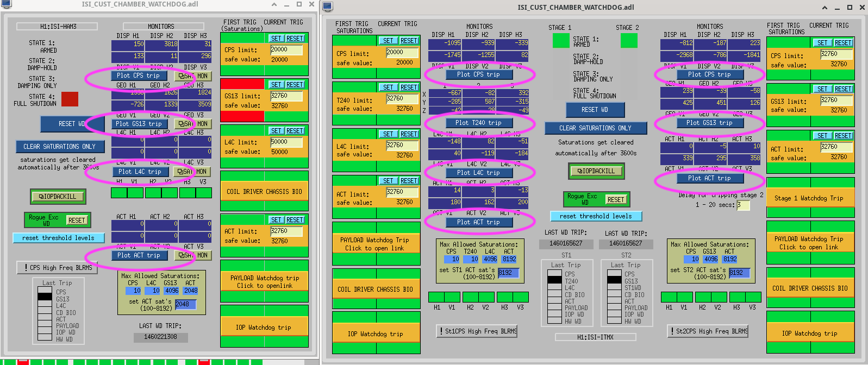This screenshot has height=365, width=868.
Task: Click ITMX window title bar menu icon
Action: [x=327, y=7]
